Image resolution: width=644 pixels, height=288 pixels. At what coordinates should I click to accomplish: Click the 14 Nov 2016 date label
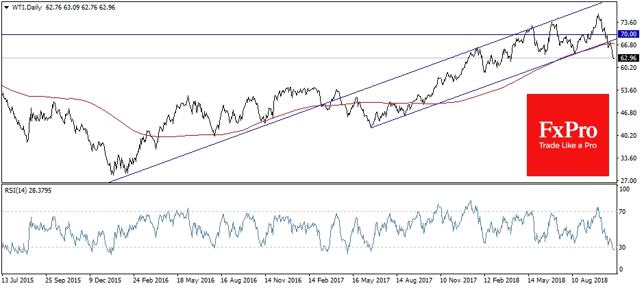click(x=282, y=280)
